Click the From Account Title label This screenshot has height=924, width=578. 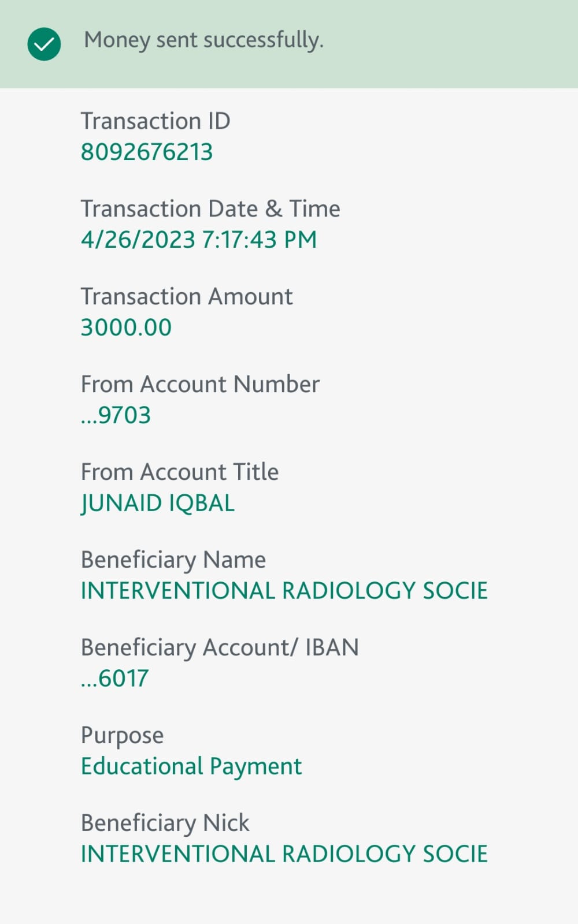(x=180, y=472)
